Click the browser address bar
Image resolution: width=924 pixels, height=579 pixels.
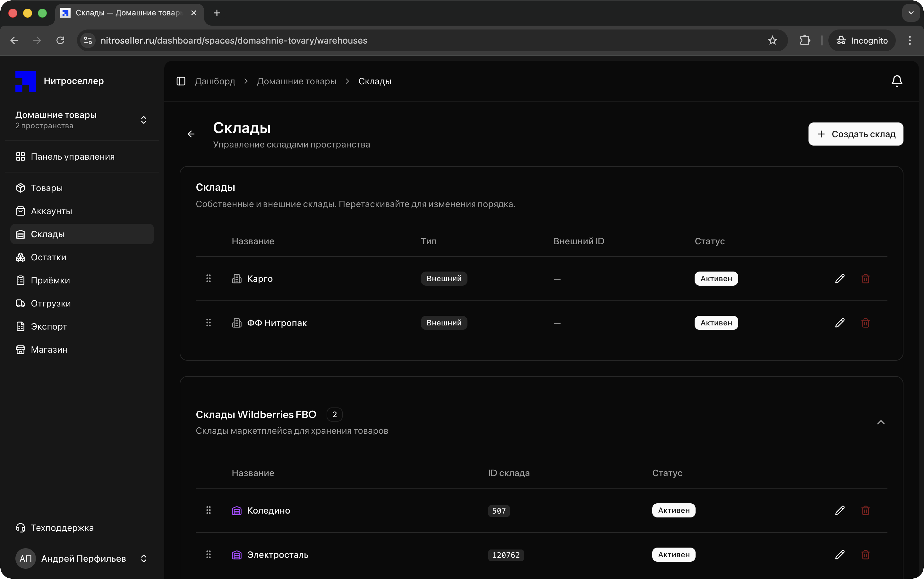(x=422, y=41)
